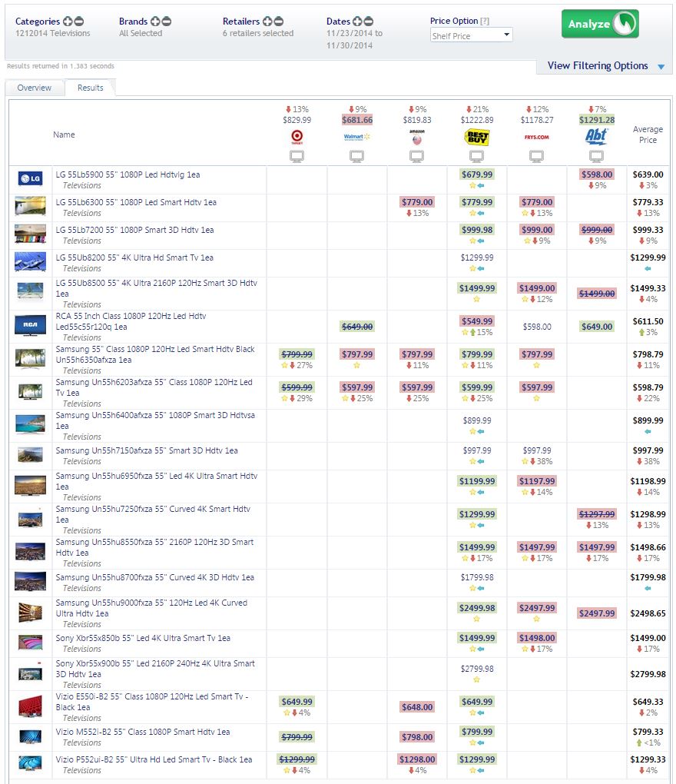Open the Vizio E550i-B2 product thumbnail
676x784 pixels.
pyautogui.click(x=31, y=706)
